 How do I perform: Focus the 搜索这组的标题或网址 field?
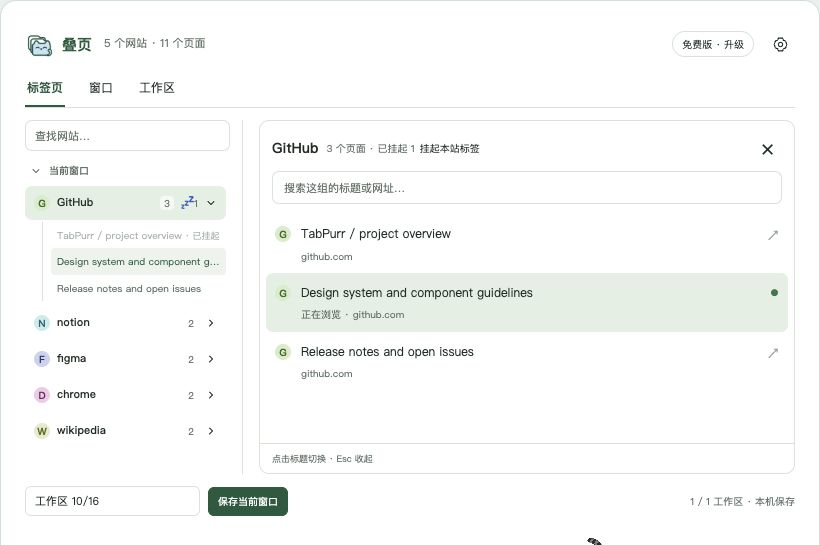527,188
